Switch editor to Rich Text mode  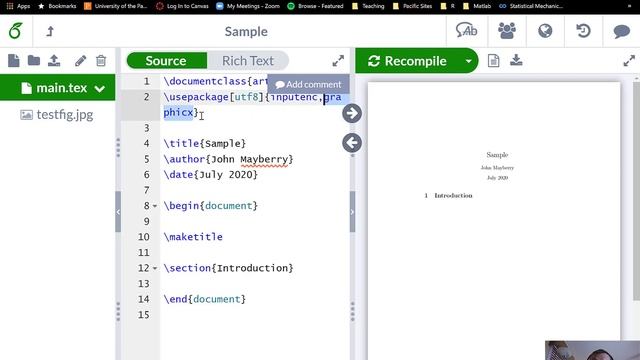click(248, 61)
